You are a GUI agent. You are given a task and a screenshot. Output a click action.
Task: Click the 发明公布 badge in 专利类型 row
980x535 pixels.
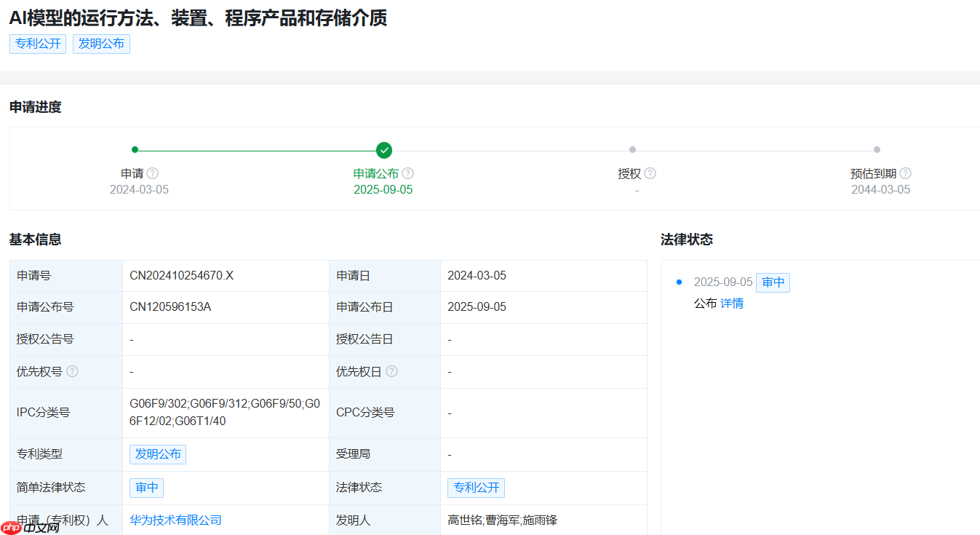158,453
